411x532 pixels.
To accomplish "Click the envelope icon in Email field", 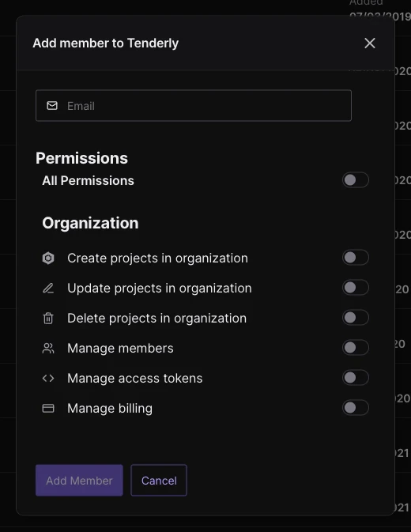I will coord(52,106).
